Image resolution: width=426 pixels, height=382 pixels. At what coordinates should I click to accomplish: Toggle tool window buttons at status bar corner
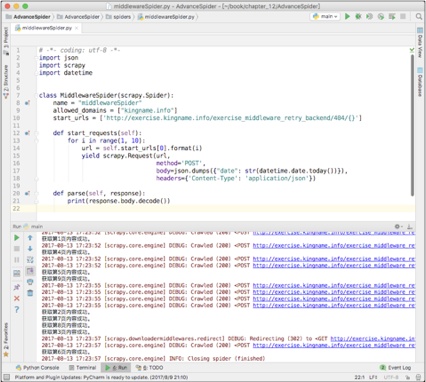click(6, 377)
